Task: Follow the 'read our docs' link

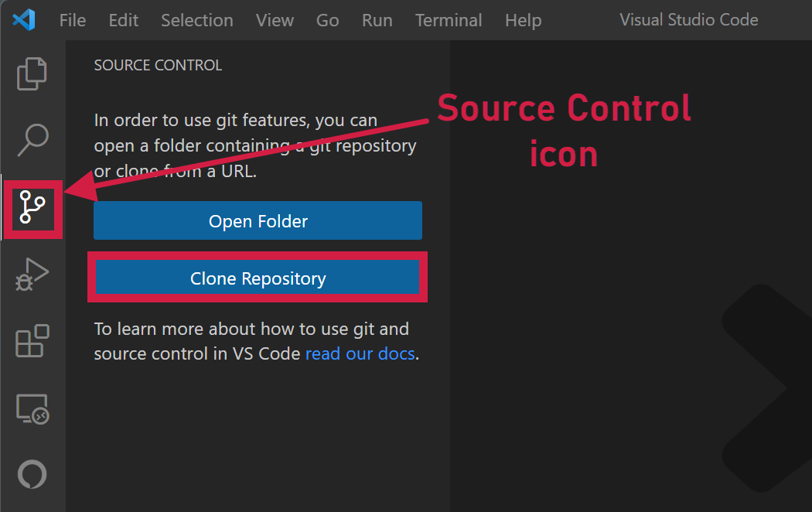Action: [360, 353]
